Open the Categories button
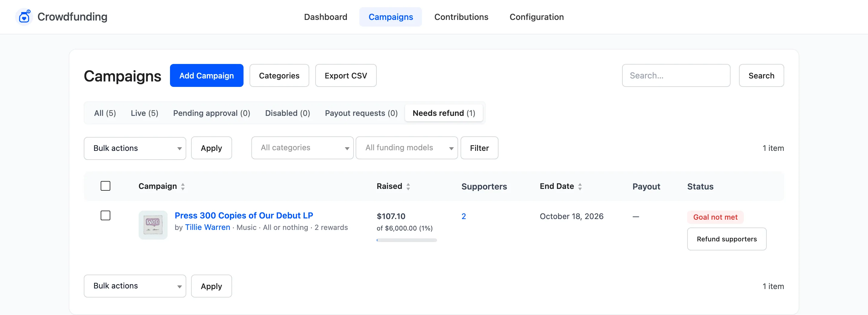Screen dimensions: 868x315 [x=279, y=75]
